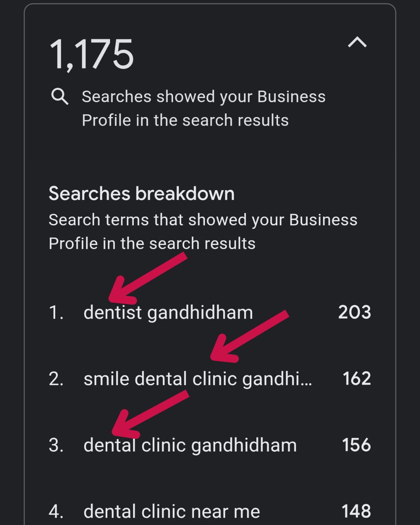Image resolution: width=420 pixels, height=525 pixels.
Task: Click the red arrow pointing at dental clinic gandhidham
Action: [150, 414]
